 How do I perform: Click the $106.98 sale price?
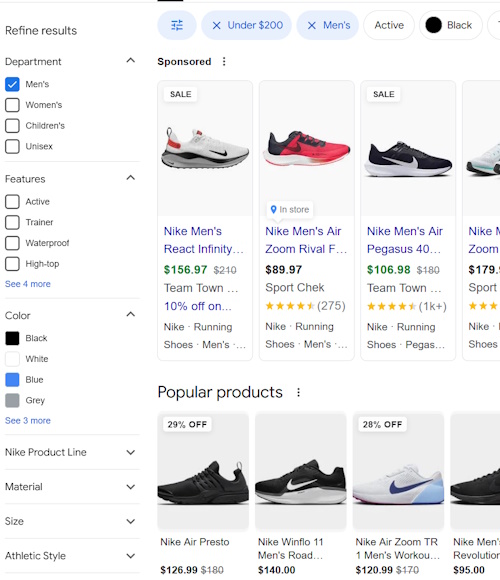tap(388, 270)
